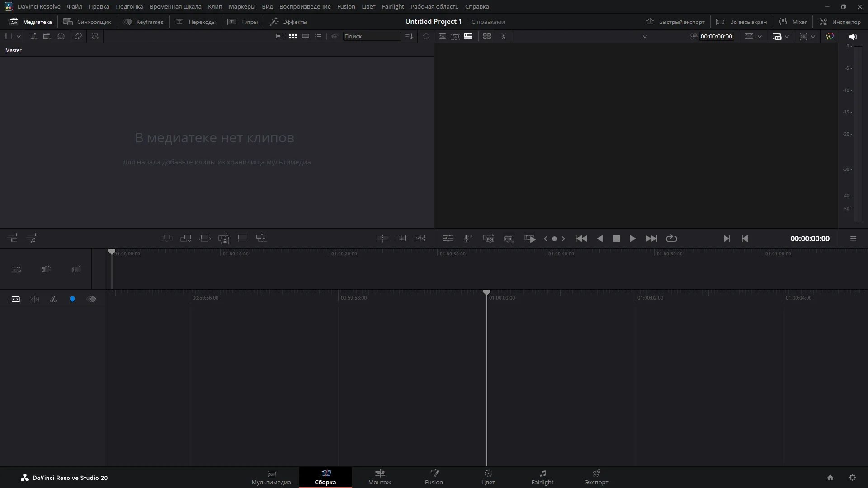This screenshot has height=488, width=868.
Task: Expand the clip name dropdown in viewer
Action: pos(645,37)
